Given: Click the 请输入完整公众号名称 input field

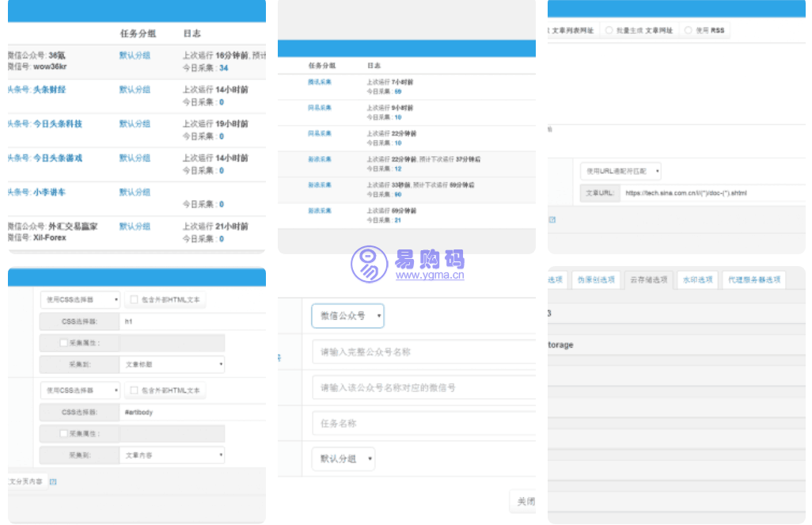Looking at the screenshot, I should tap(423, 352).
